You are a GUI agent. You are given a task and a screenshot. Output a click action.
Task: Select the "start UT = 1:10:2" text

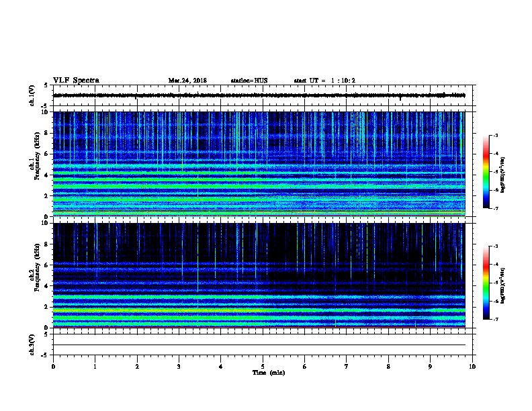[x=324, y=81]
